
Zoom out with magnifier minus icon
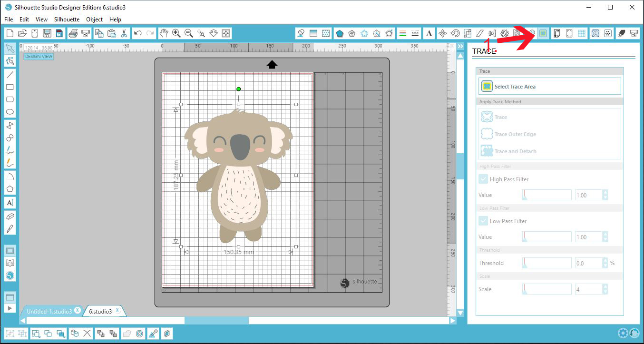pyautogui.click(x=188, y=33)
